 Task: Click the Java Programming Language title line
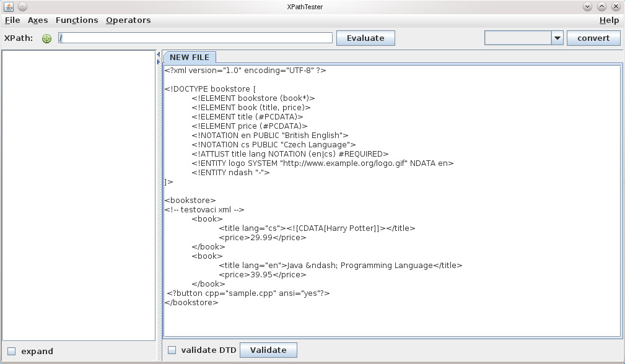point(341,265)
